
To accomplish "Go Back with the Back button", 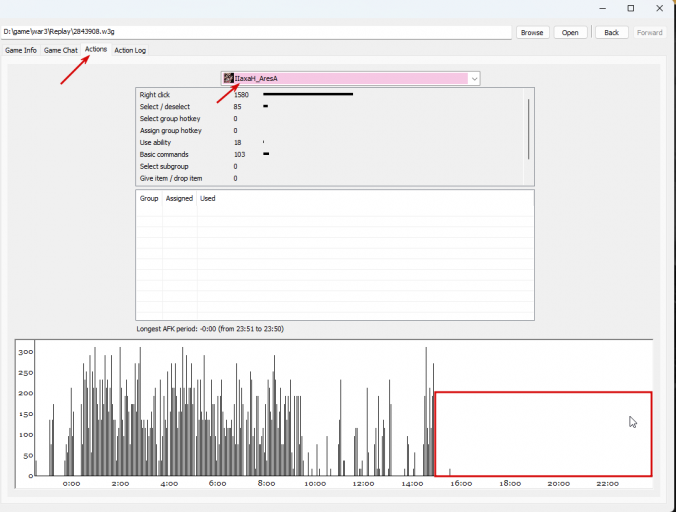I will 611,33.
